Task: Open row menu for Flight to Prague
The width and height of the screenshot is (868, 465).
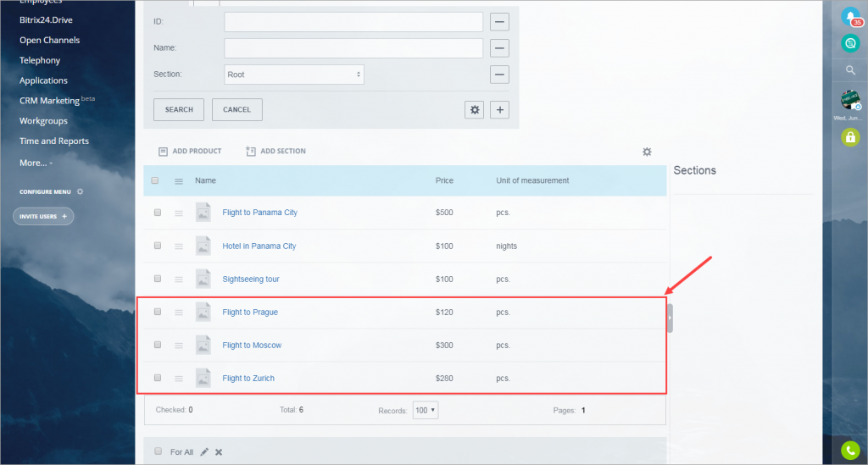Action: coord(179,313)
